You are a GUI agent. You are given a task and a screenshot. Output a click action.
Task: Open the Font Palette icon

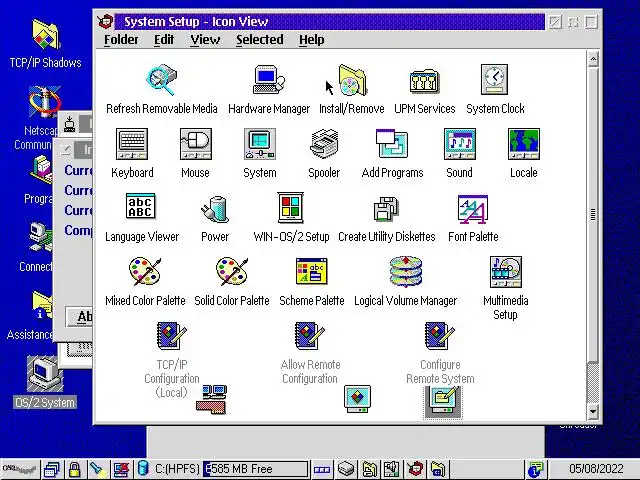[x=473, y=209]
